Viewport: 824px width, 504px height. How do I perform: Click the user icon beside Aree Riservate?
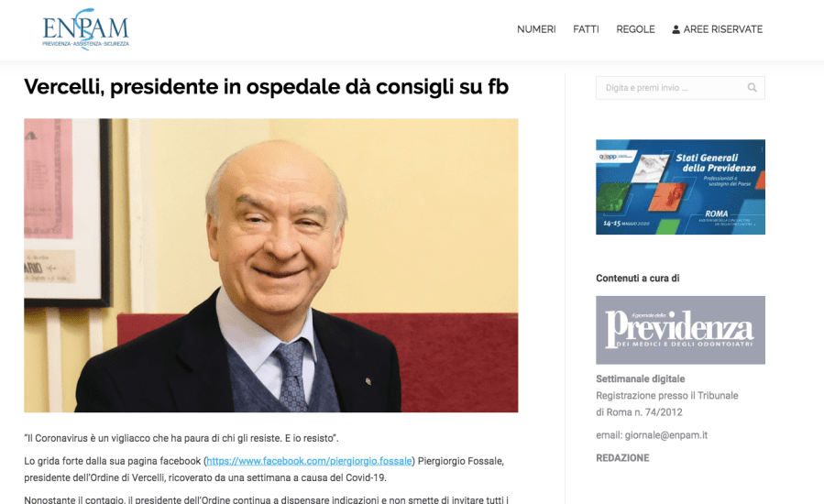click(676, 29)
